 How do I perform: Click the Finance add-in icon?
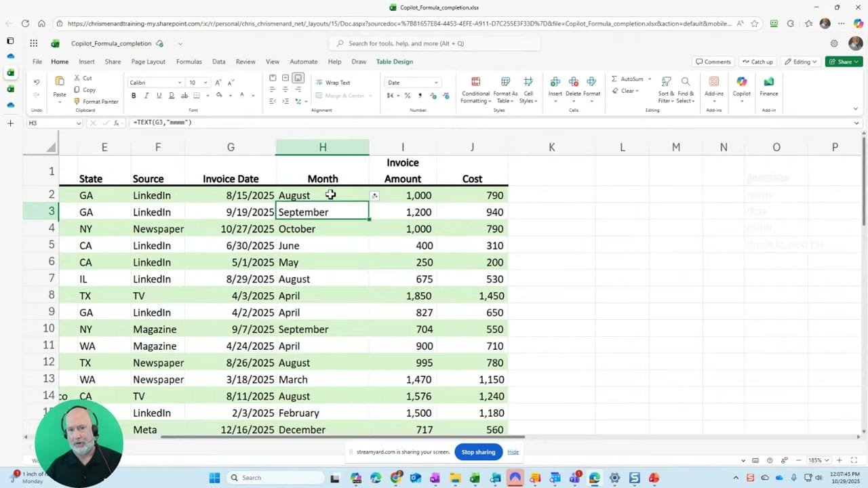[x=768, y=89]
